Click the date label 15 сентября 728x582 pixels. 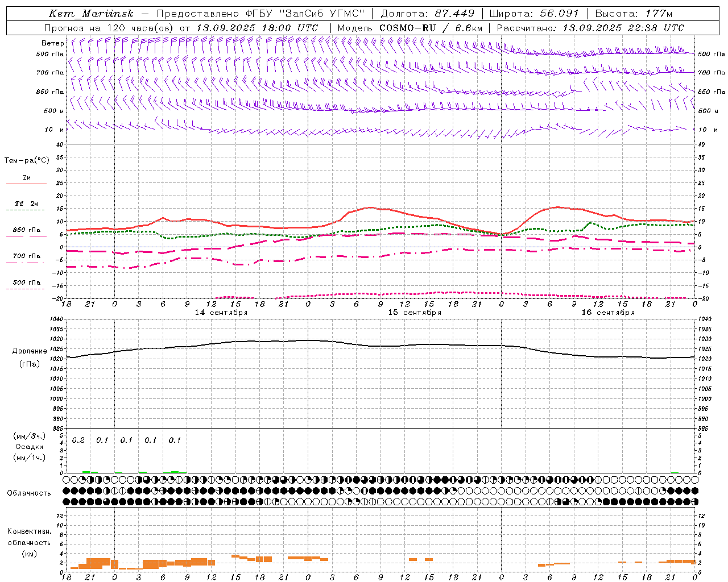coord(415,313)
